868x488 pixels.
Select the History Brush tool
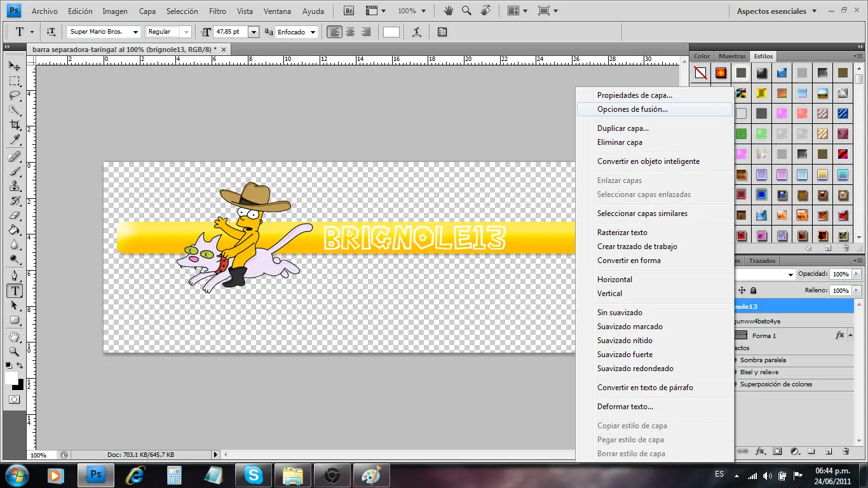[x=14, y=200]
